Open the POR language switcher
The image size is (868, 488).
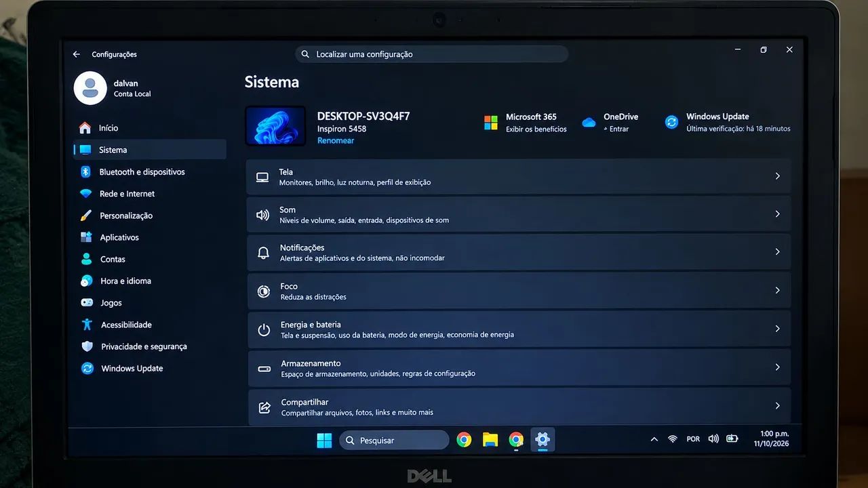coord(693,439)
